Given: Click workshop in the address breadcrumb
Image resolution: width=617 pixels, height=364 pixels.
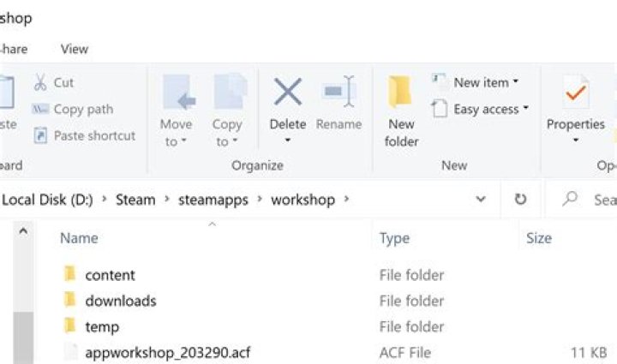Looking at the screenshot, I should [303, 200].
